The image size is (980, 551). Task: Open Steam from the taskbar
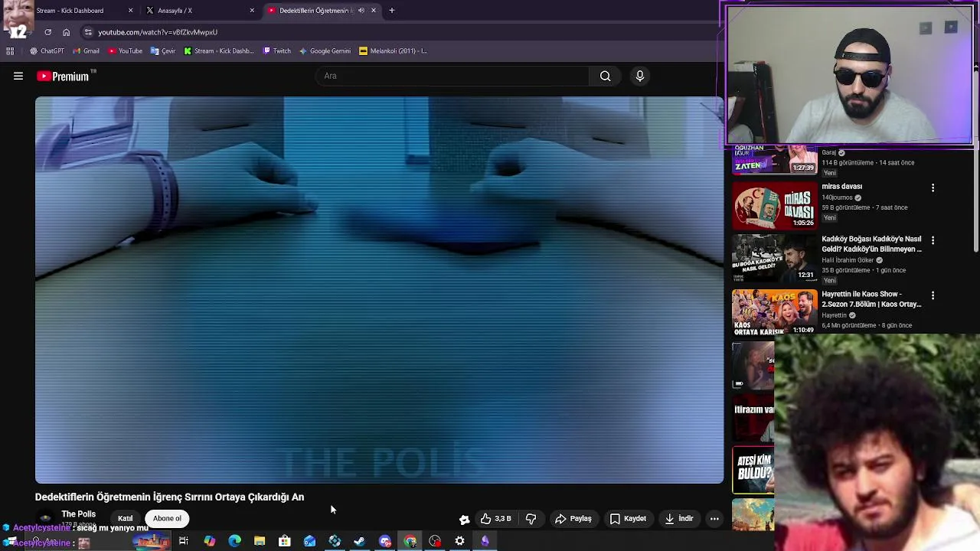click(x=359, y=541)
